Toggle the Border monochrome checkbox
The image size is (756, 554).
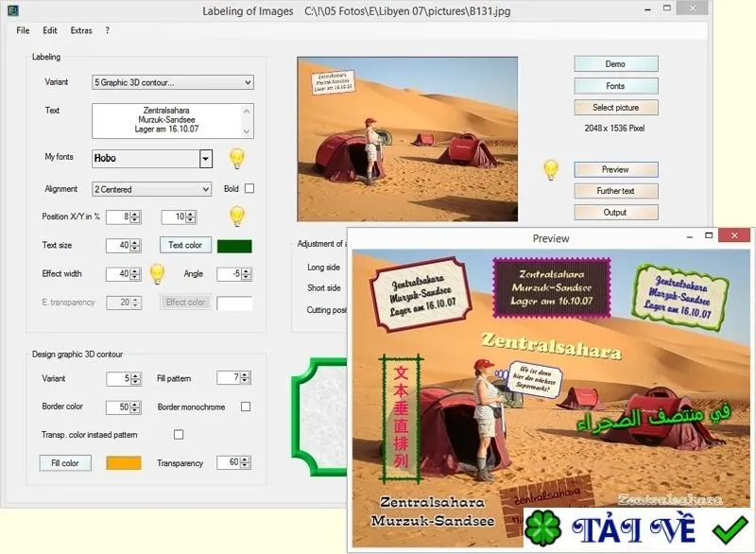(246, 407)
